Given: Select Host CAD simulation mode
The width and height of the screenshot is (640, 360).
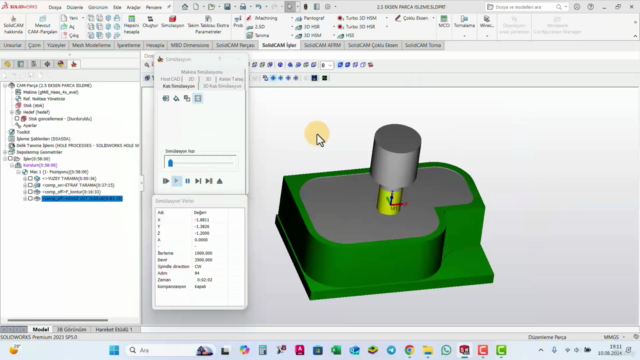Looking at the screenshot, I should 170,79.
